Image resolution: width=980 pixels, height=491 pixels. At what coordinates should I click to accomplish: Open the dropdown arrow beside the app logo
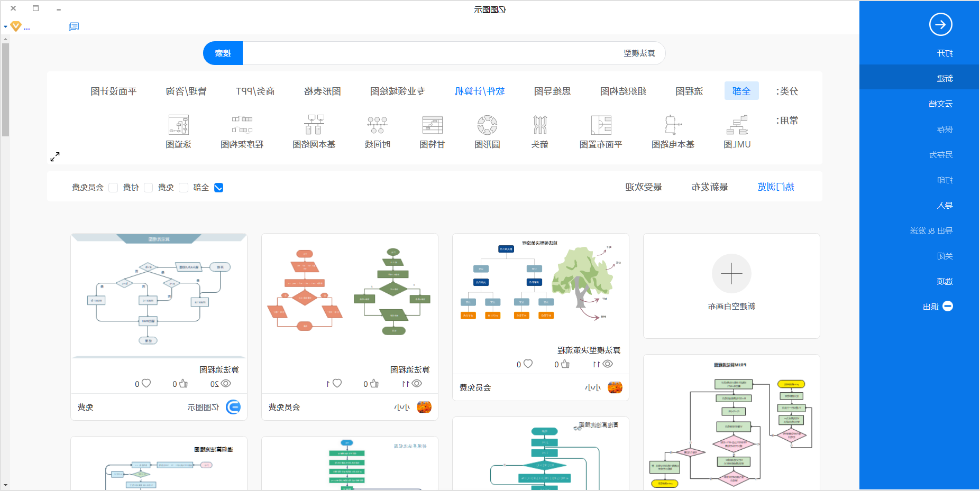5,26
